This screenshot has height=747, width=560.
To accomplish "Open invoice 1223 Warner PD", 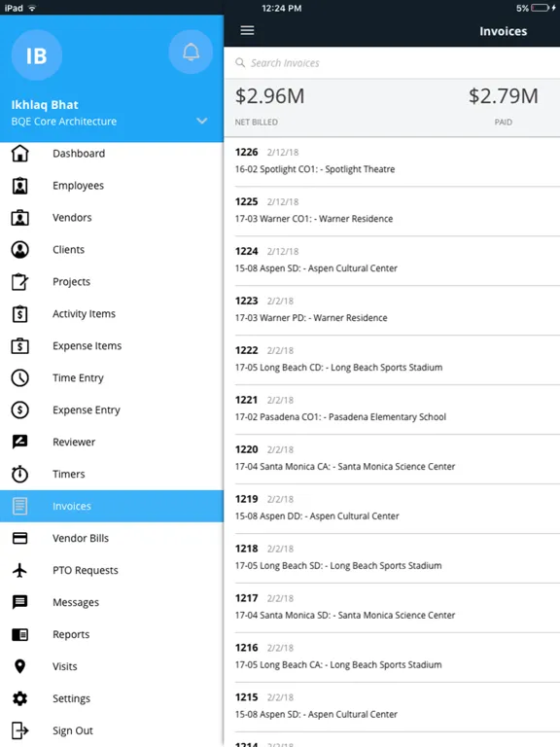I will pos(392,310).
